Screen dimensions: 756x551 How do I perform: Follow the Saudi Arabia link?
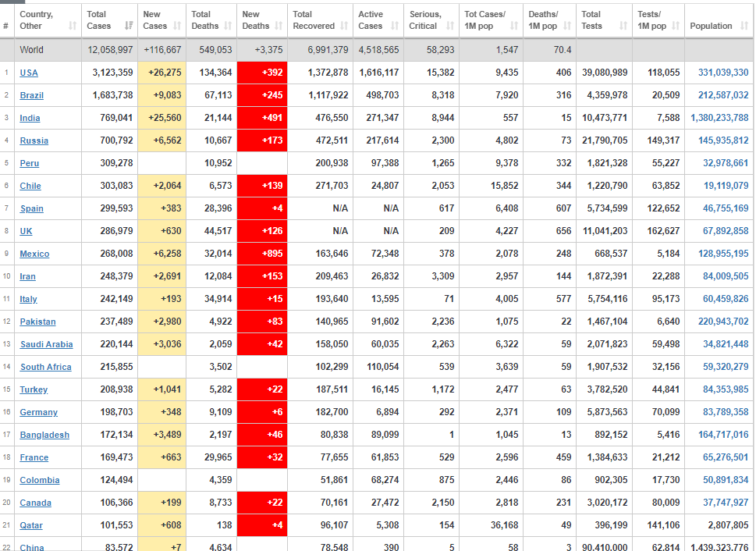[x=47, y=344]
